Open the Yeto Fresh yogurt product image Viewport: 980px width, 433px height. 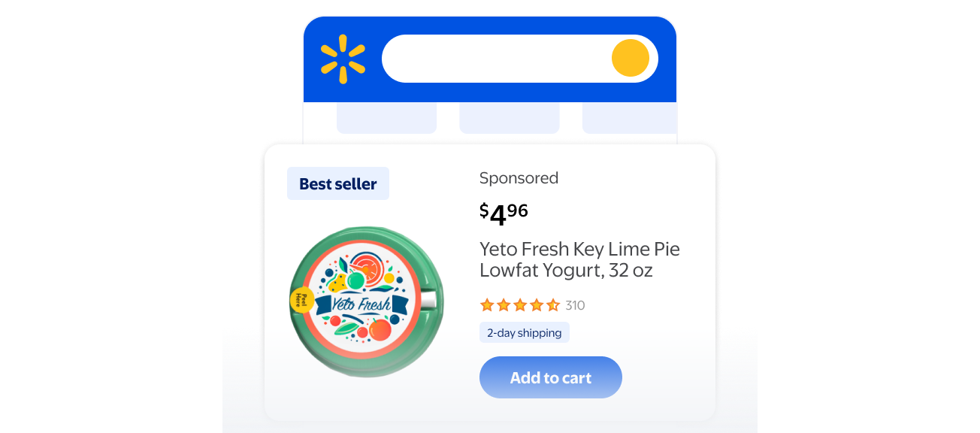pyautogui.click(x=367, y=302)
